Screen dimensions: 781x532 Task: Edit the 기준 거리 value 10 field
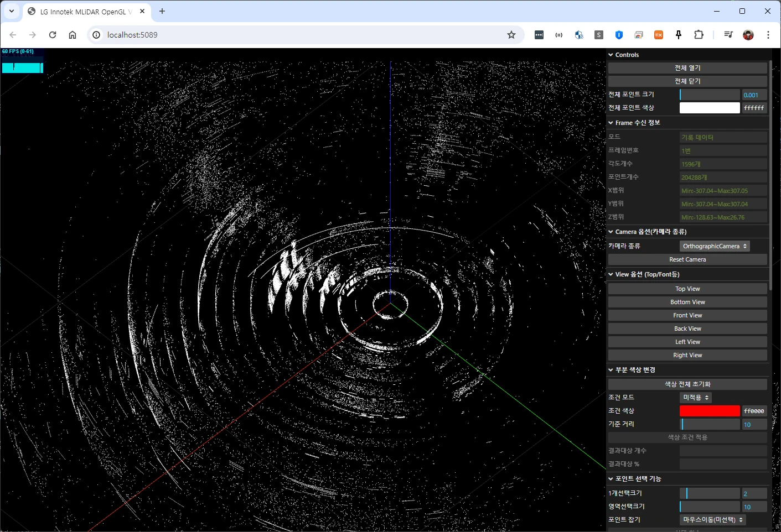click(754, 425)
